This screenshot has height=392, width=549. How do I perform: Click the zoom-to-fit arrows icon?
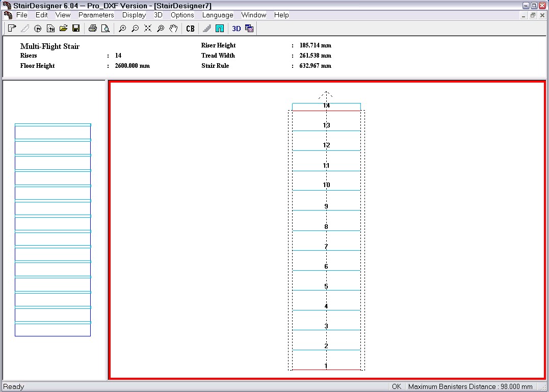(148, 29)
